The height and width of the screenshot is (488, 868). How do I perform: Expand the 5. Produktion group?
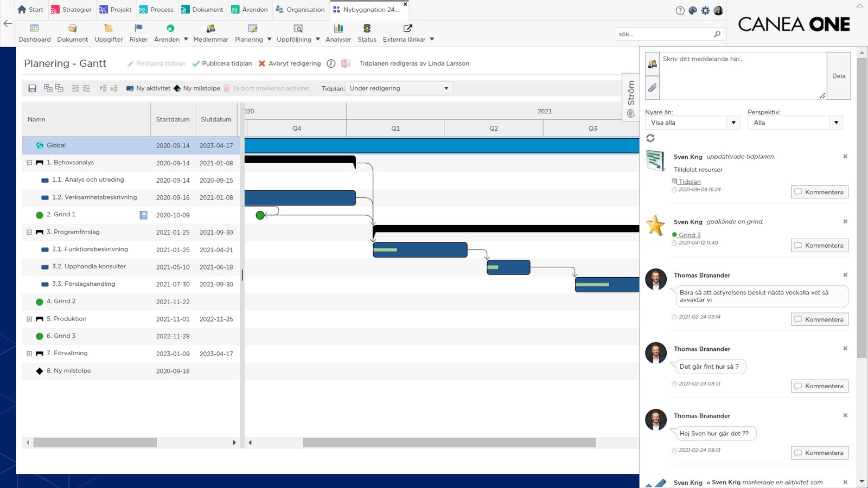[29, 319]
